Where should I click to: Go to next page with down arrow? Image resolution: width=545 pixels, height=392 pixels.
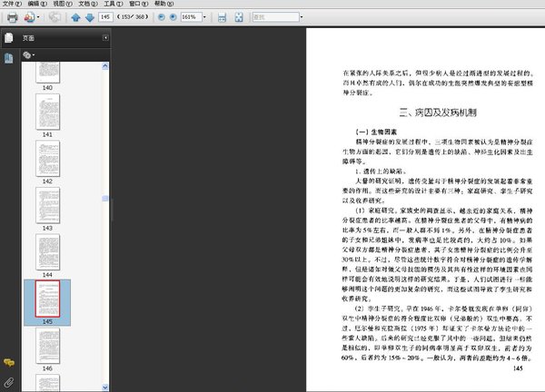point(88,17)
